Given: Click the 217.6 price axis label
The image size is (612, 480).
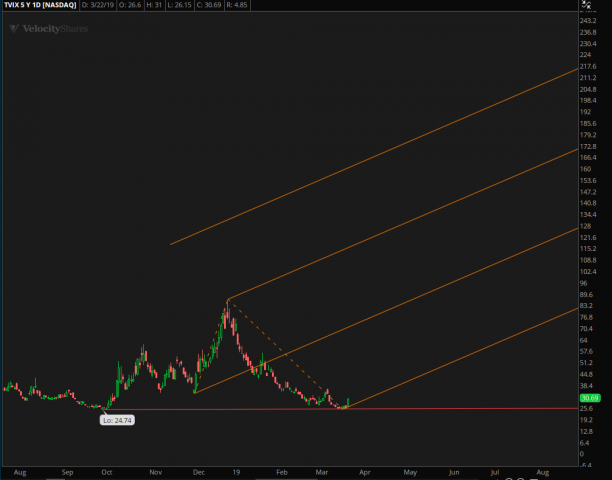Looking at the screenshot, I should click(x=588, y=66).
